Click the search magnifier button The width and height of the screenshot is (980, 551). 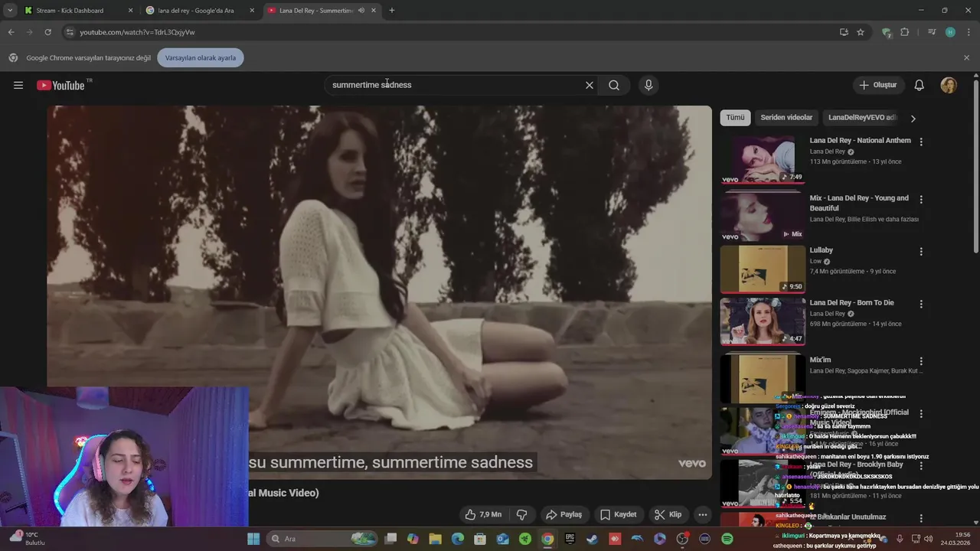coord(614,85)
